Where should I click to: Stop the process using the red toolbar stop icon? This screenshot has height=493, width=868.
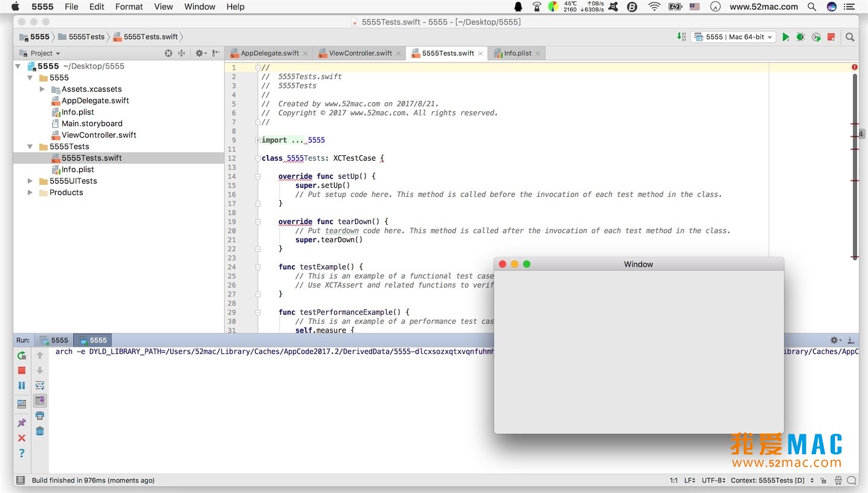pyautogui.click(x=831, y=37)
